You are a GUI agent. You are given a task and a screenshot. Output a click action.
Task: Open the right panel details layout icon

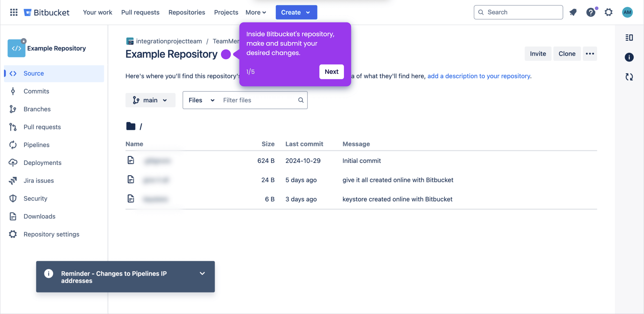629,38
